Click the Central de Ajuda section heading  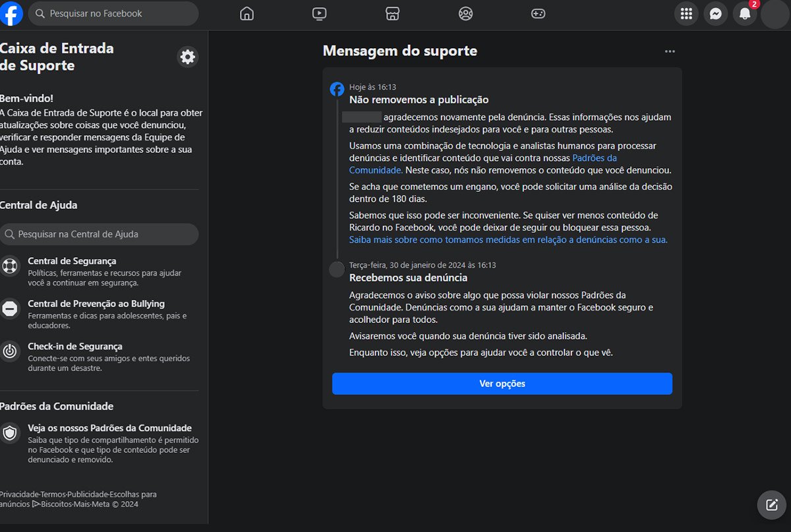click(38, 205)
